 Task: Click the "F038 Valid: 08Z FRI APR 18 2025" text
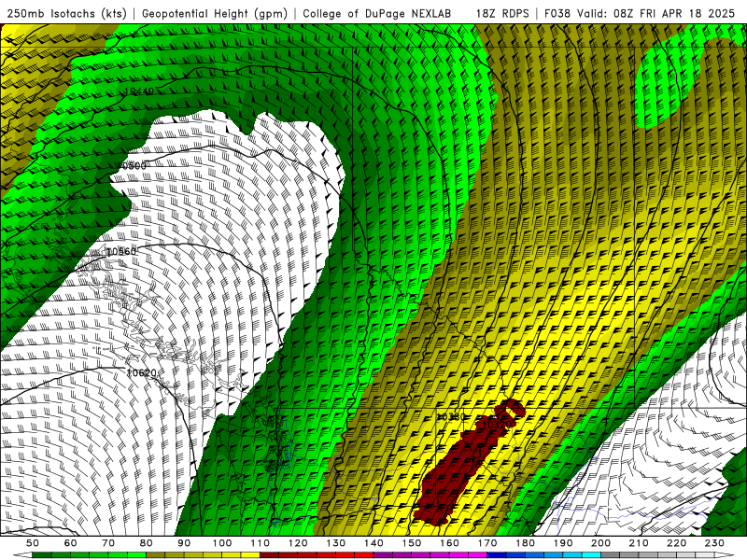coord(640,13)
